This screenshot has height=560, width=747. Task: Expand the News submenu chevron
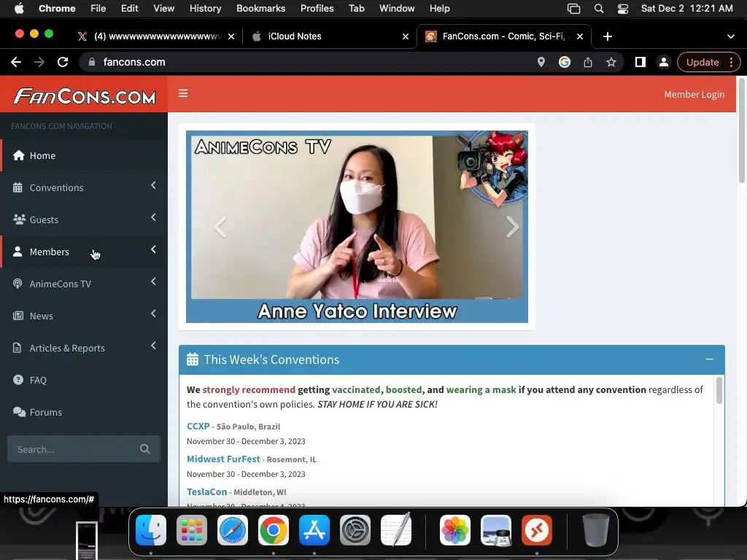pyautogui.click(x=153, y=314)
